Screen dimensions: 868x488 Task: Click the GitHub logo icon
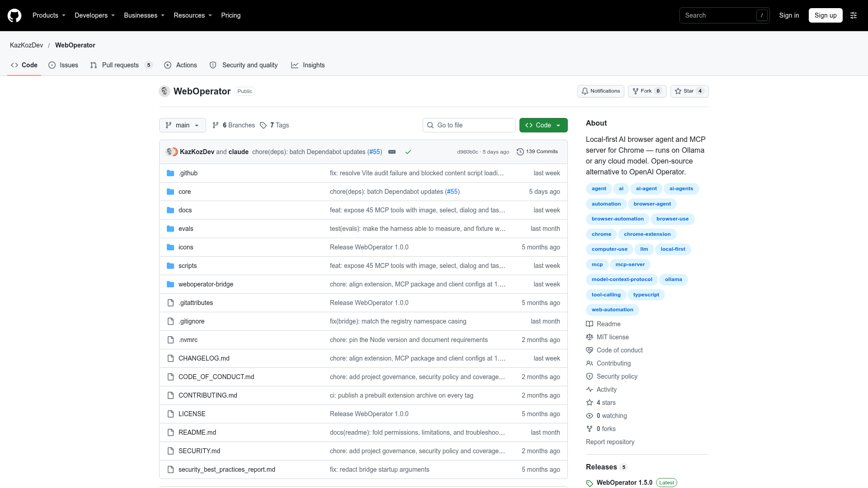(x=14, y=15)
